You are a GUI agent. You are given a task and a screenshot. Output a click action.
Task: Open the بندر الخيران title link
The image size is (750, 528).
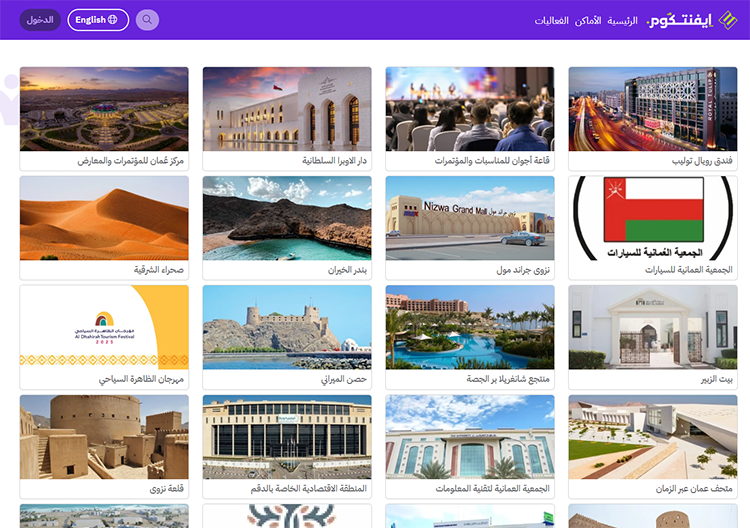[x=347, y=270]
